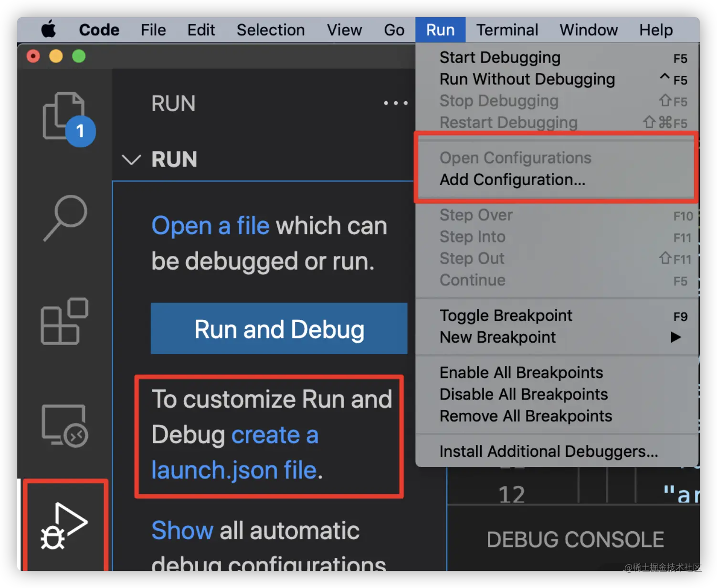Select Restart Debugging menu entry

(x=557, y=123)
